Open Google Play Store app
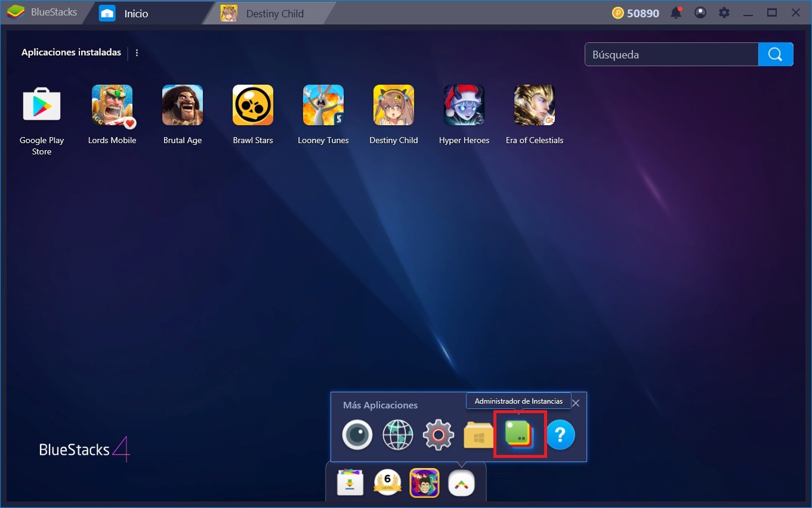812x508 pixels. click(42, 105)
